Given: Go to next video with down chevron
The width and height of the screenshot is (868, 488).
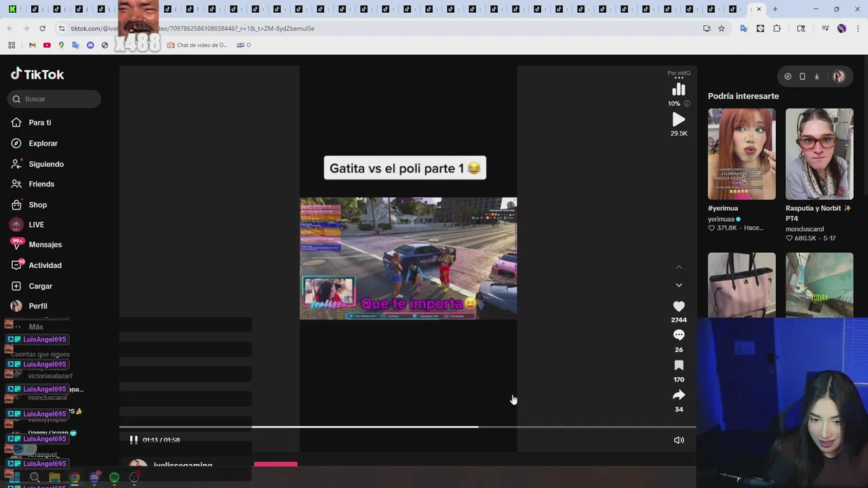Looking at the screenshot, I should pyautogui.click(x=679, y=285).
